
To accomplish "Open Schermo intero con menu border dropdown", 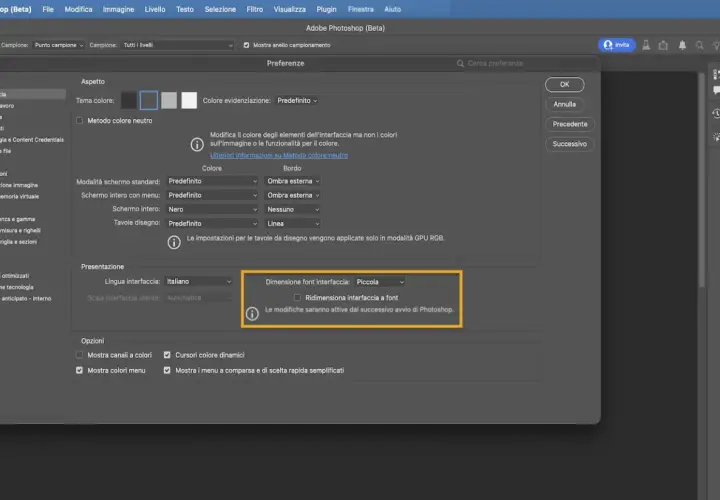I will pos(292,195).
